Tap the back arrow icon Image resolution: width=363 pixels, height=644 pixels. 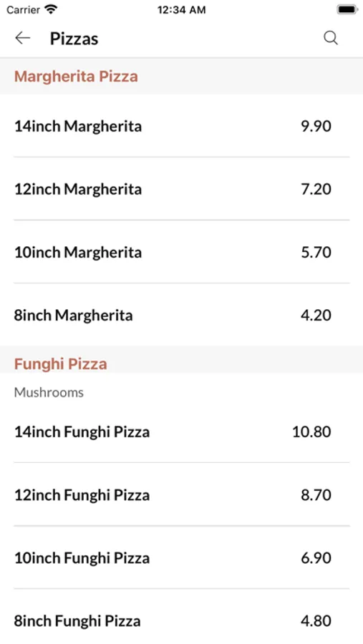pos(23,38)
